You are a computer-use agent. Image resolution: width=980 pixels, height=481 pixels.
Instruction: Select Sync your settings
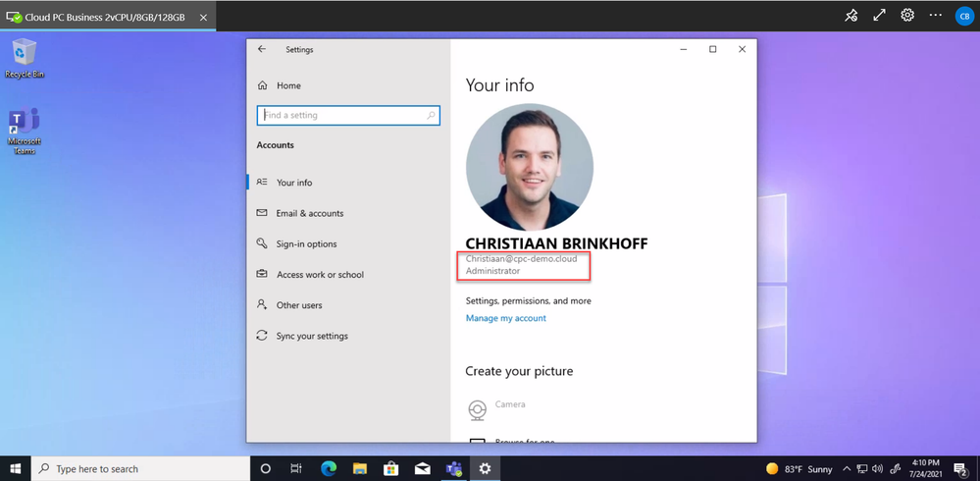coord(311,336)
